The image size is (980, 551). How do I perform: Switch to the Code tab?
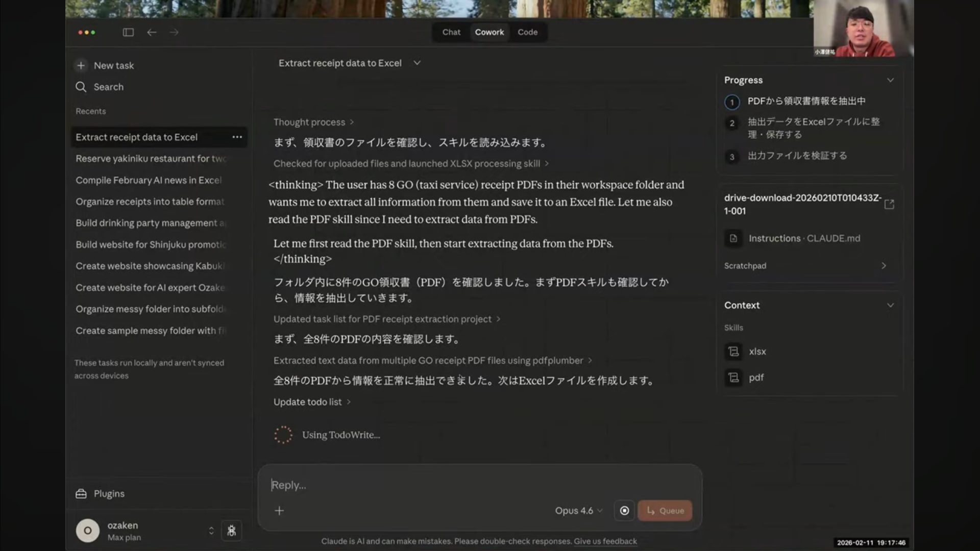(x=527, y=32)
